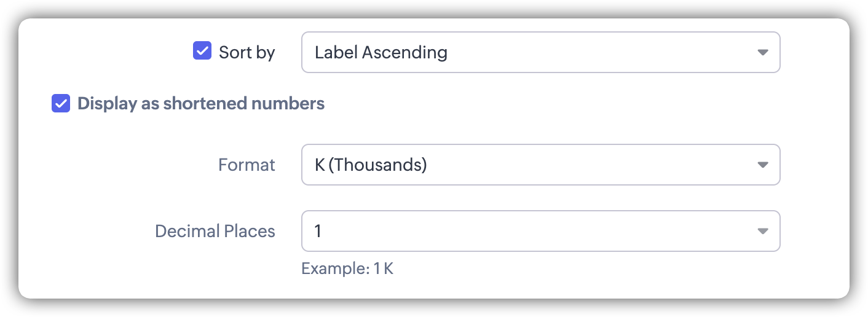Click the Format field label
Viewport: 868px width, 317px height.
tap(247, 165)
